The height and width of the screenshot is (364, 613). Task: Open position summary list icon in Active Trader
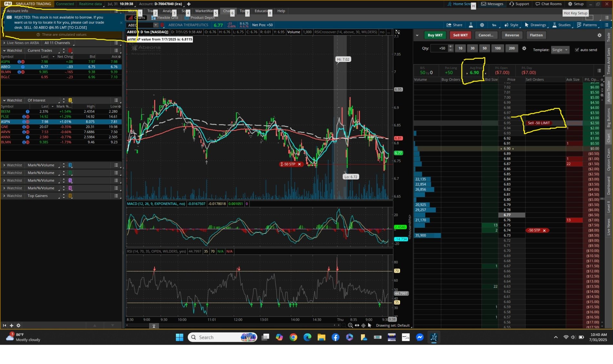[x=599, y=71]
